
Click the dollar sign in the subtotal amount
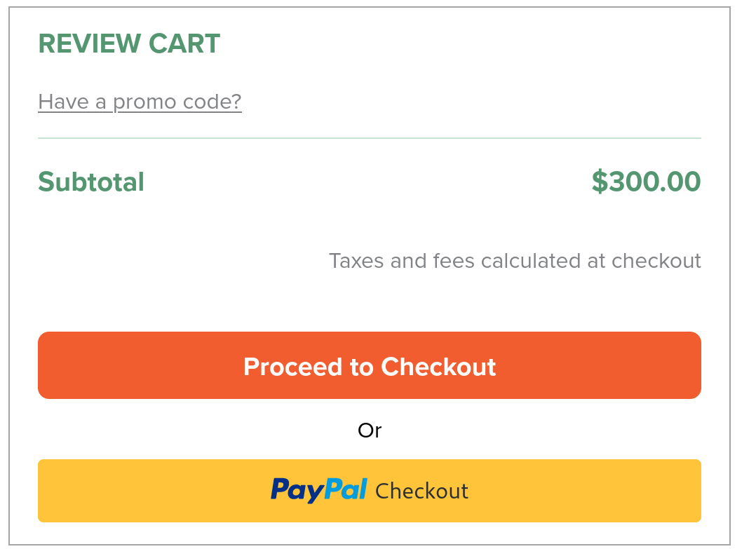(x=600, y=182)
